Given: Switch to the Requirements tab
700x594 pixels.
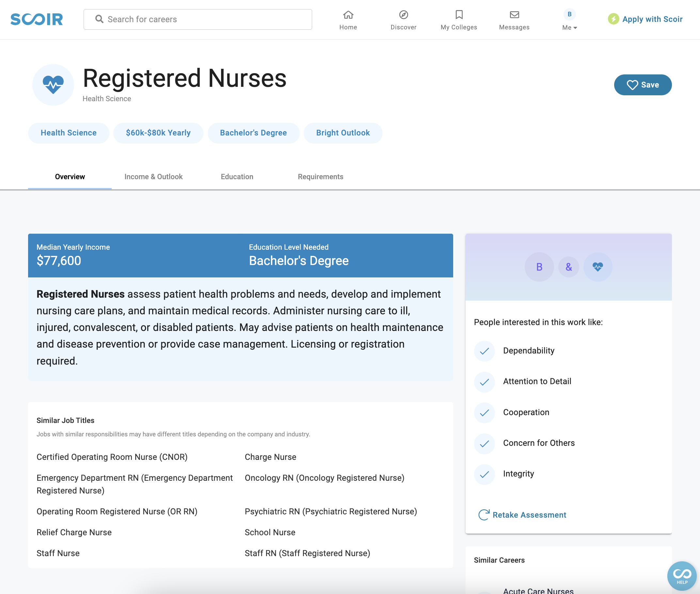Looking at the screenshot, I should pyautogui.click(x=320, y=177).
